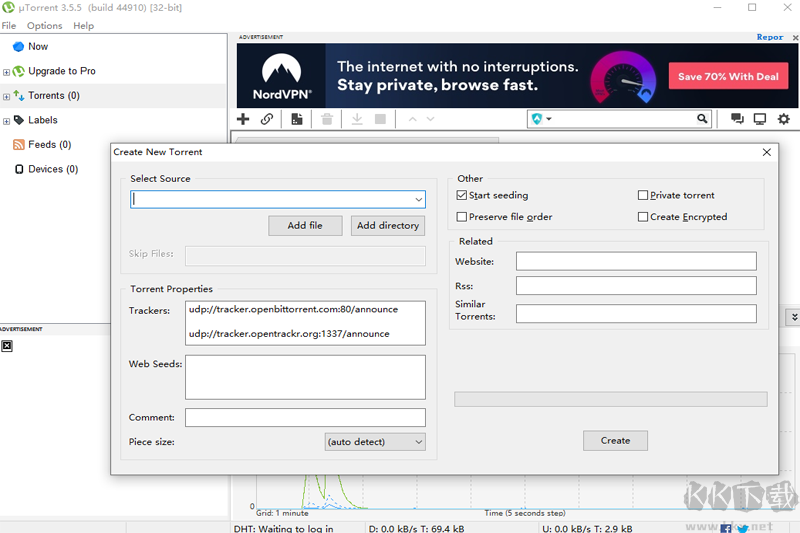Screen dimensions: 800x533
Task: Uncheck Start seeding checkbox
Action: [462, 195]
